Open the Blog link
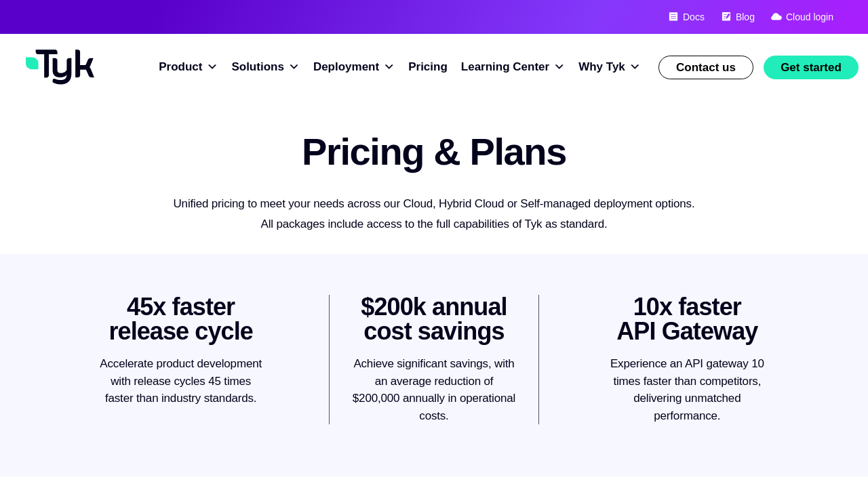Image resolution: width=868 pixels, height=488 pixels. point(745,17)
